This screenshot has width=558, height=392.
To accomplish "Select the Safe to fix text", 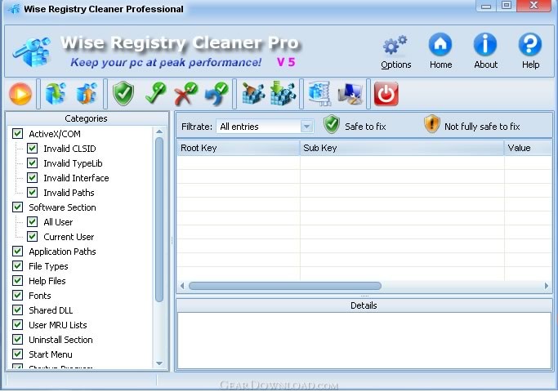I will pyautogui.click(x=365, y=127).
